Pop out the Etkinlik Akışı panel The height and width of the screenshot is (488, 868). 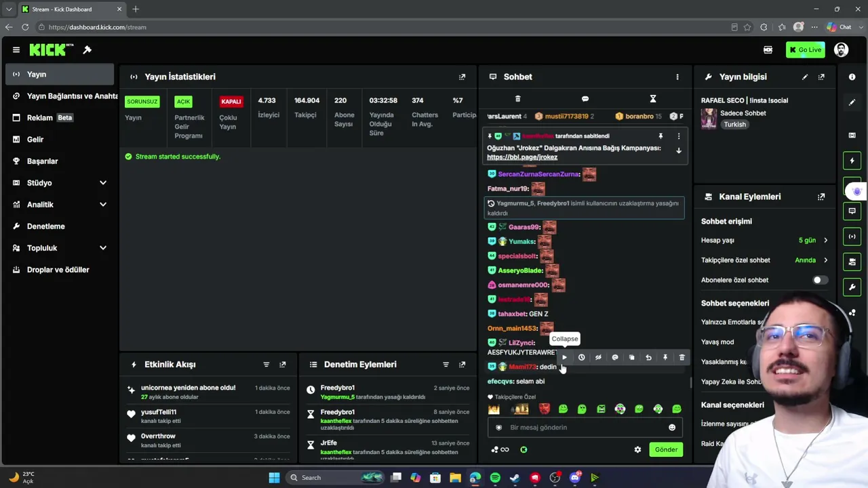point(283,365)
